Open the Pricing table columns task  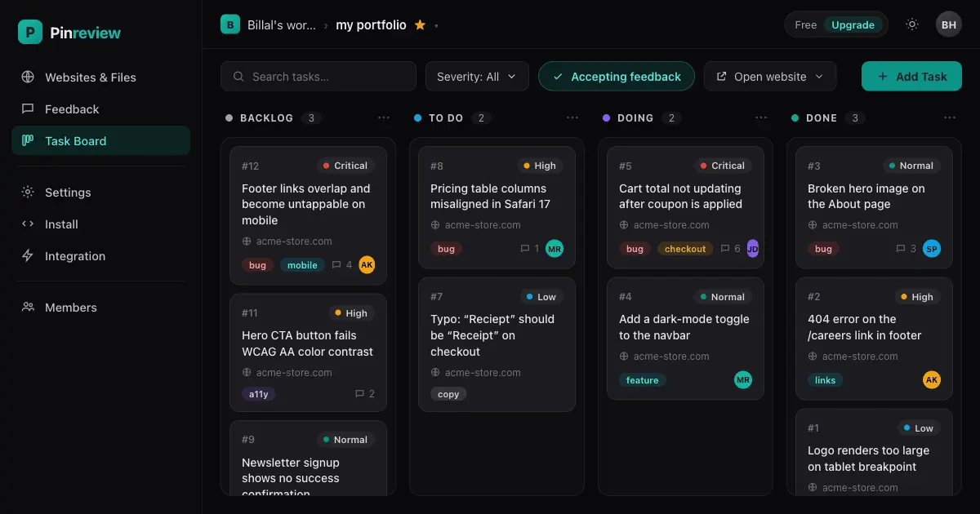pyautogui.click(x=497, y=207)
